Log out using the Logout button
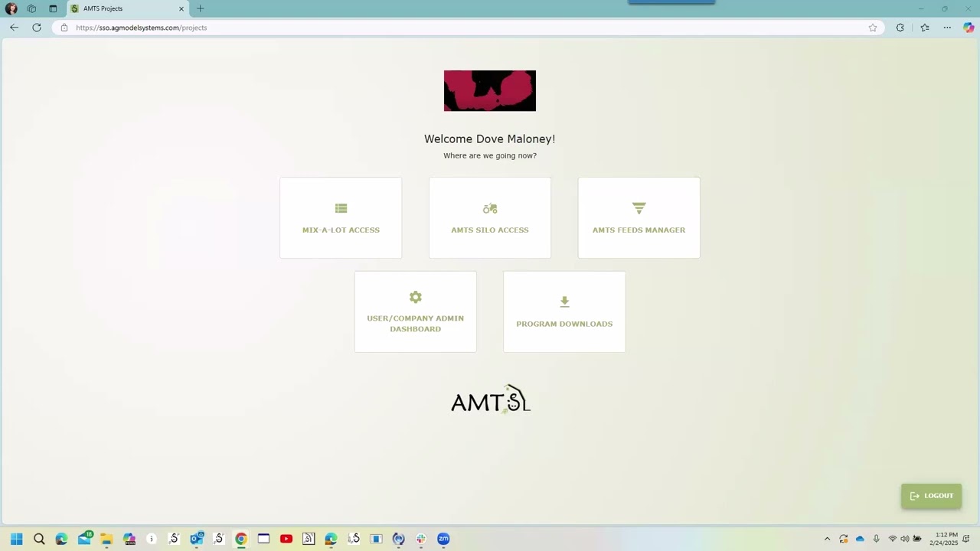 [931, 496]
